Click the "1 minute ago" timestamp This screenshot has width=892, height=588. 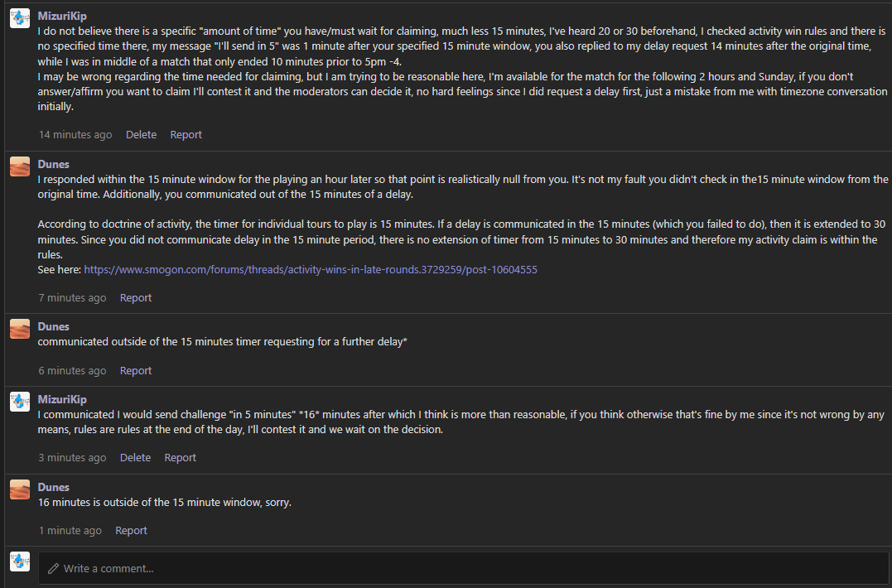70,530
